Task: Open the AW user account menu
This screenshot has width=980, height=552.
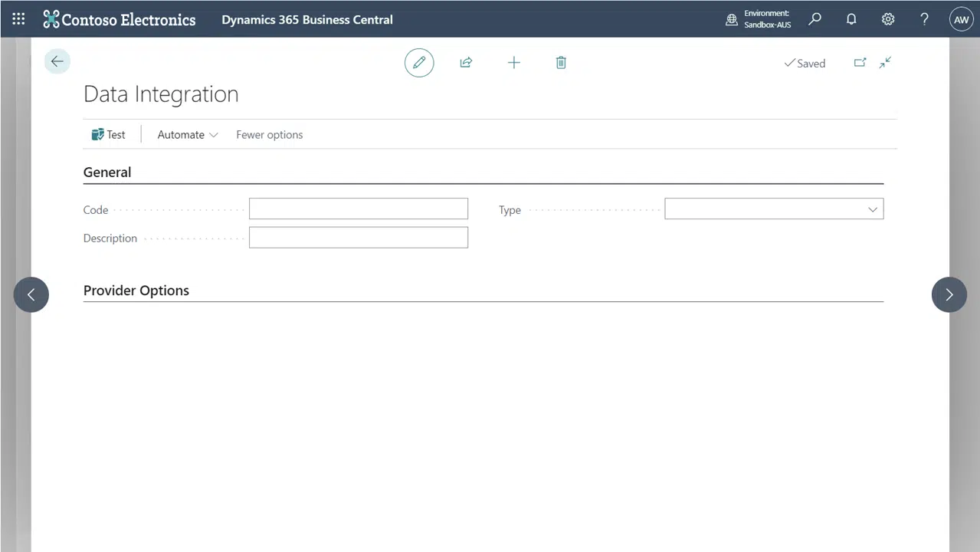Action: 961,20
